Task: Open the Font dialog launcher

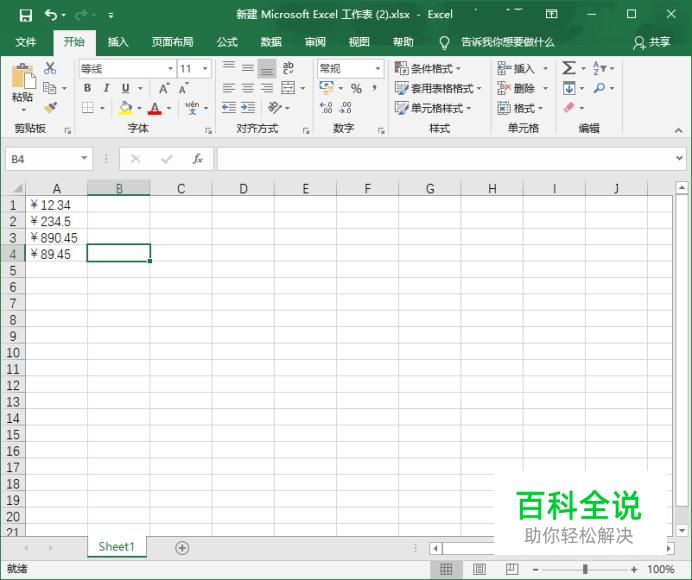Action: [208, 131]
